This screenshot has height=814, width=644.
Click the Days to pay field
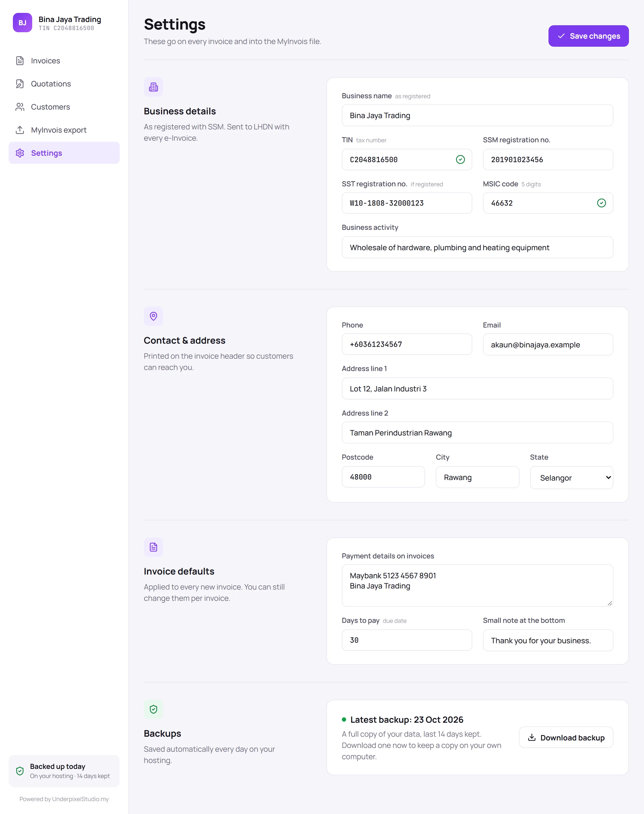point(407,640)
